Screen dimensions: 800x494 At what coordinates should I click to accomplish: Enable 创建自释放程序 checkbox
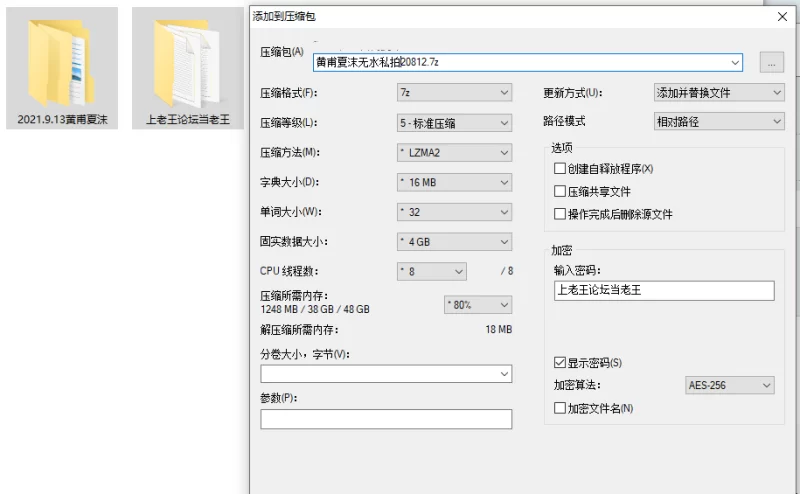pyautogui.click(x=560, y=168)
